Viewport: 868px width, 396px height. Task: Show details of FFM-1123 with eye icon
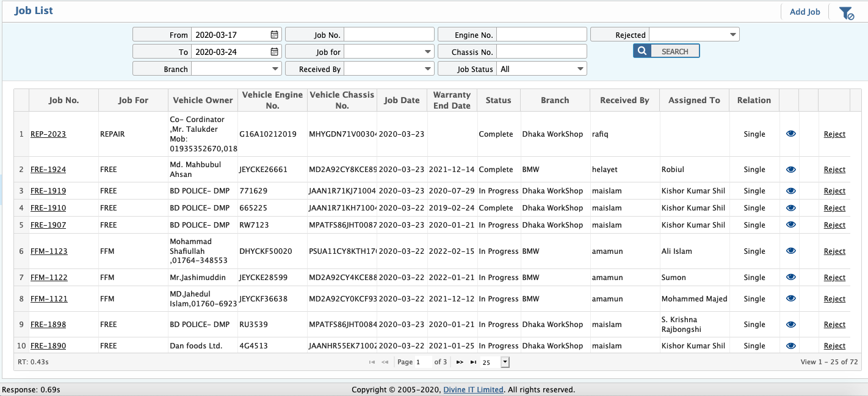[790, 251]
